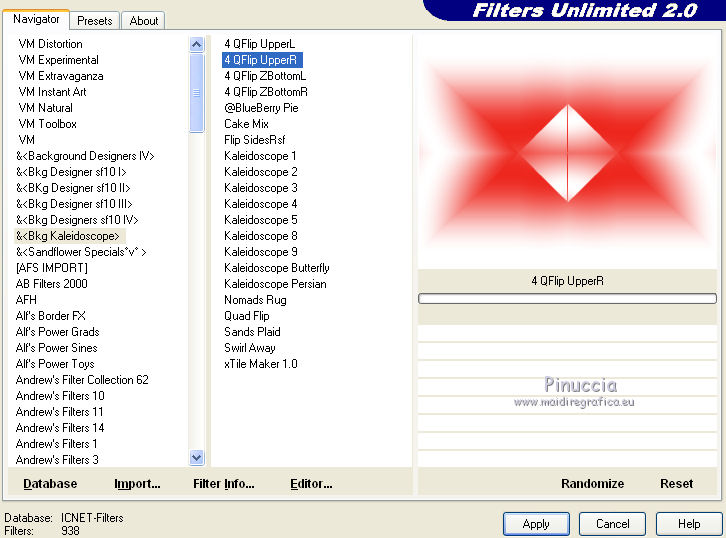This screenshot has height=538, width=726.
Task: Choose the 4 QFlip ZBottomR filter
Action: tap(266, 92)
